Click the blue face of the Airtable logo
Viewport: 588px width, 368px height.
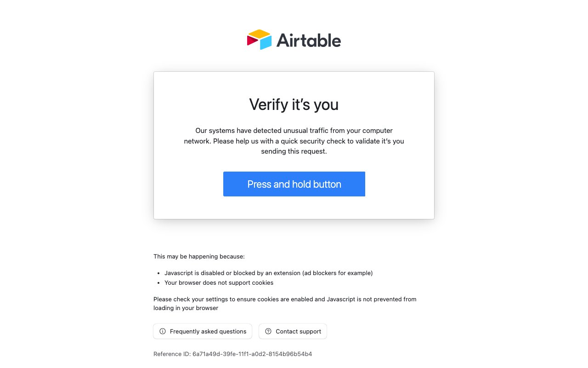(266, 42)
